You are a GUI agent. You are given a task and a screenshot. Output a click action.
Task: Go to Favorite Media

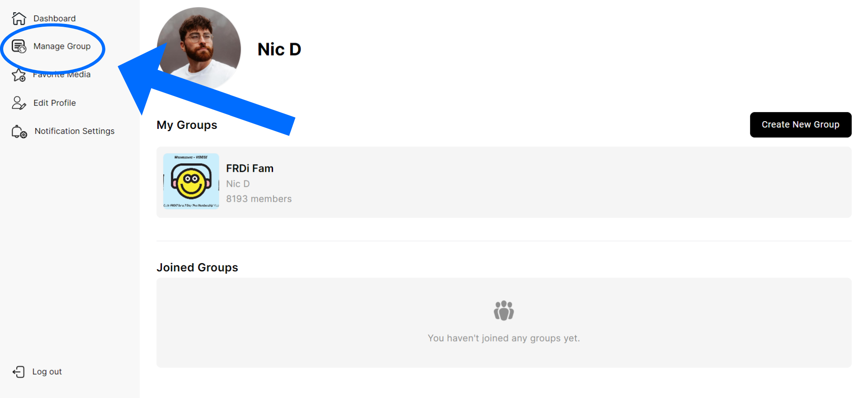tap(62, 75)
